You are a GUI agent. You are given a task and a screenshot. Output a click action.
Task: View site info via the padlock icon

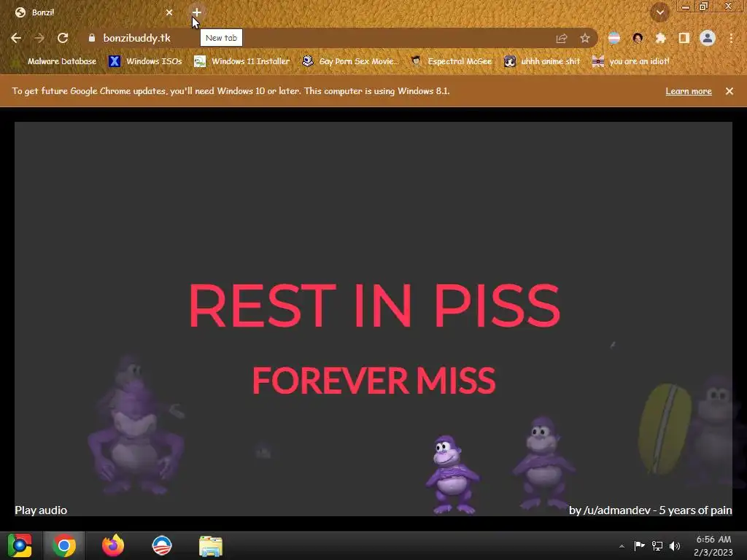click(x=92, y=38)
